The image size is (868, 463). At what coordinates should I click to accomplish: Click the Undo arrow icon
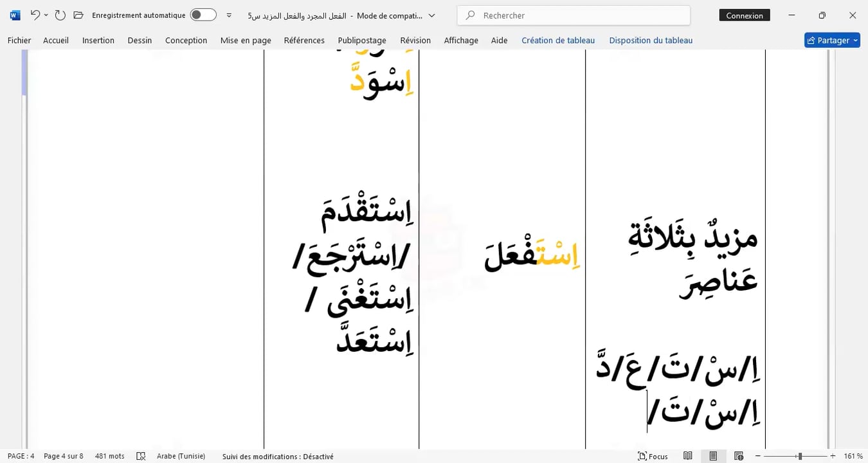pyautogui.click(x=35, y=15)
